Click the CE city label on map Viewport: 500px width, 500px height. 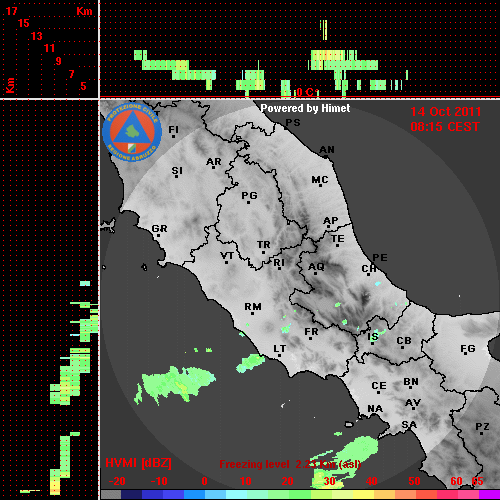pyautogui.click(x=379, y=386)
